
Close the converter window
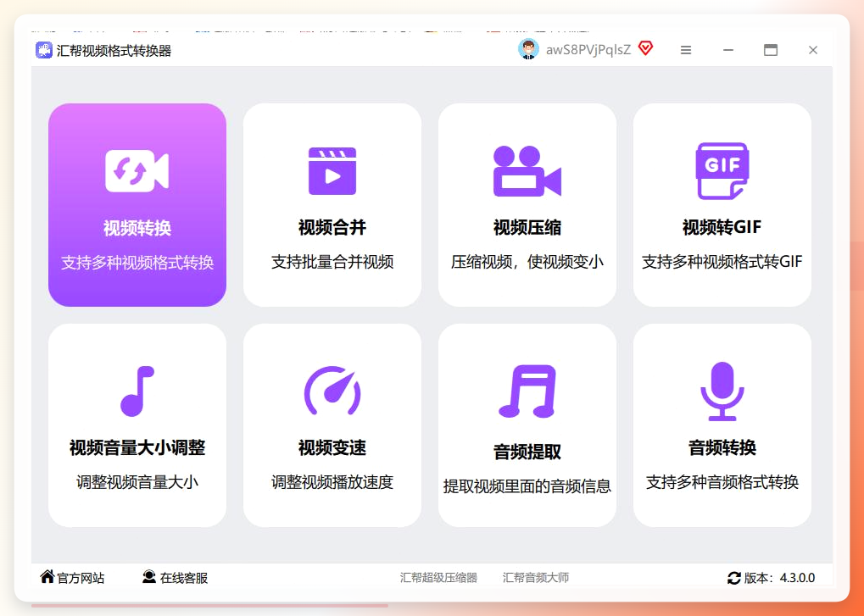(x=813, y=50)
